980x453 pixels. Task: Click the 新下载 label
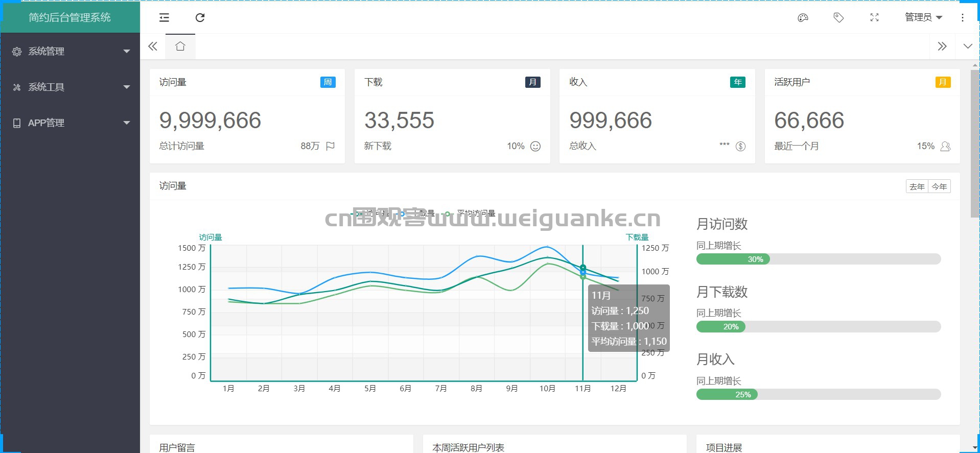[378, 146]
